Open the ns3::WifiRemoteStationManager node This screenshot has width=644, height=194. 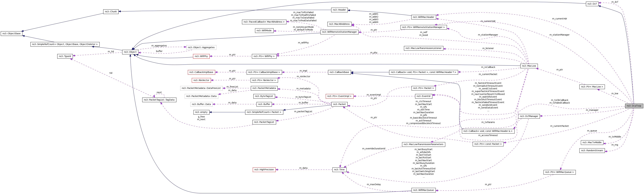click(x=339, y=32)
